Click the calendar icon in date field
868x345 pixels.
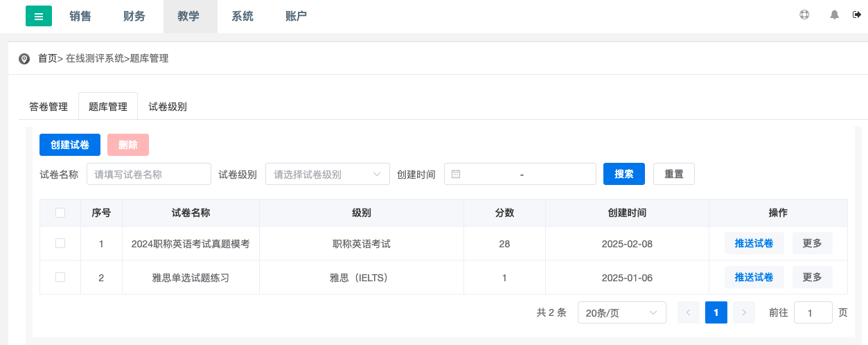click(456, 175)
